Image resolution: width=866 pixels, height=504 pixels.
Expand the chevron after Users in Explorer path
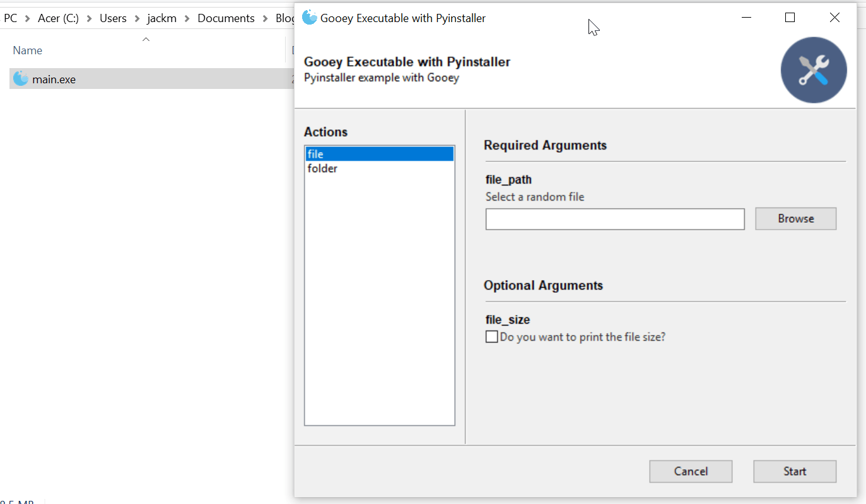(137, 18)
